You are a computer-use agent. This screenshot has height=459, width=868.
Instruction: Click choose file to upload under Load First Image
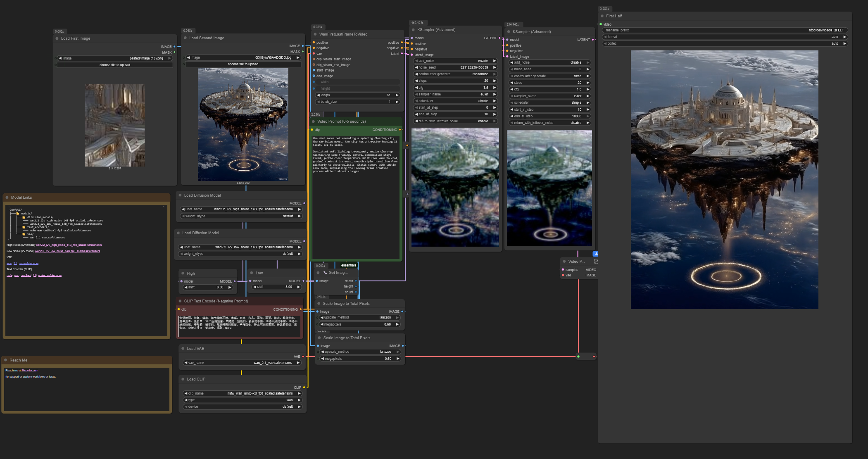coord(114,65)
